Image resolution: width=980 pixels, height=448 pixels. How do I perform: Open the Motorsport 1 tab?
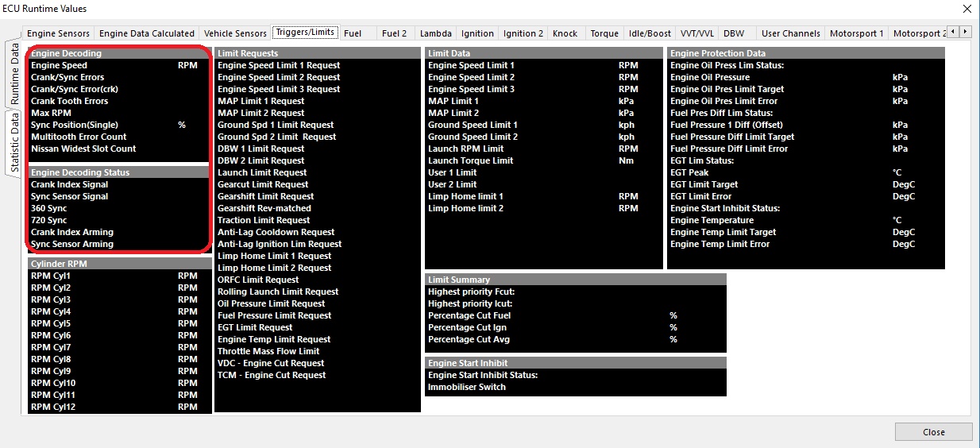point(856,33)
